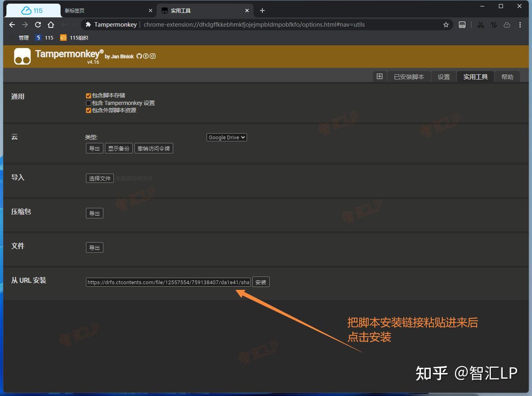Switch to the 设置 tab
The width and height of the screenshot is (532, 396).
pos(443,76)
